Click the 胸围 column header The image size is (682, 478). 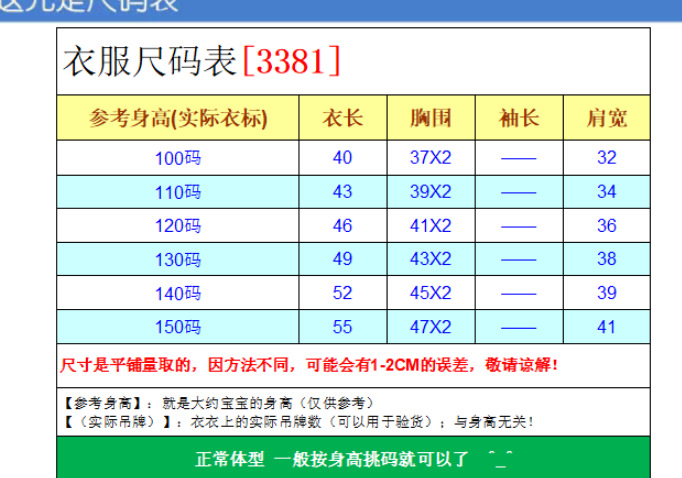(431, 118)
